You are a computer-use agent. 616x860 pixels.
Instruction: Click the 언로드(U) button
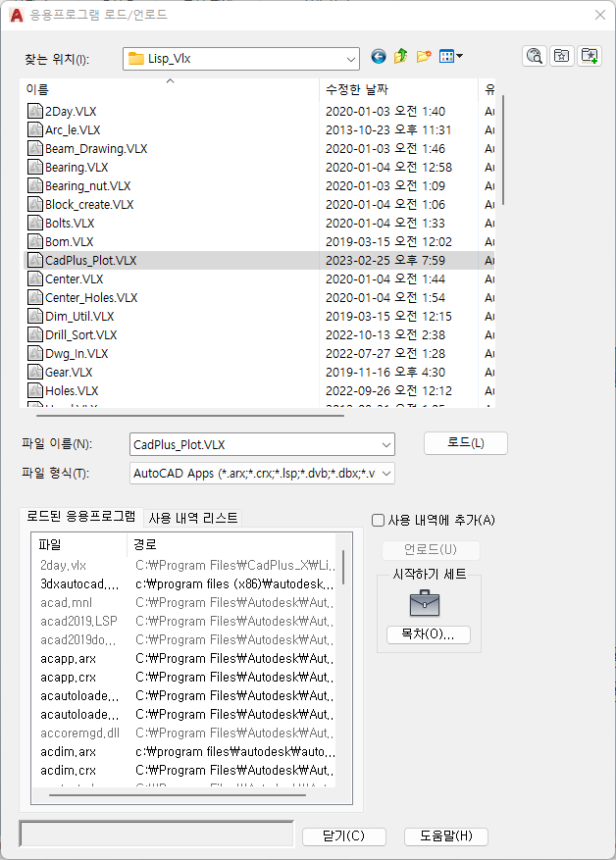pyautogui.click(x=431, y=549)
